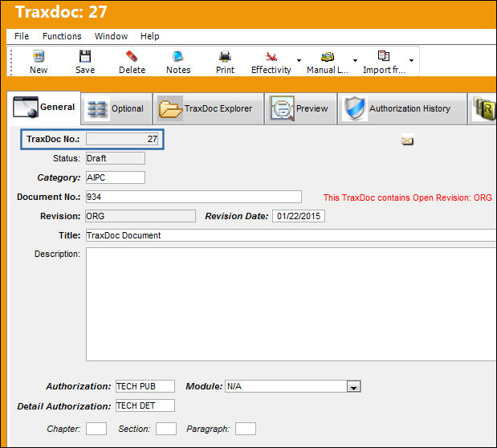Switch to the Optional tab
This screenshot has height=448, width=497.
tap(116, 108)
